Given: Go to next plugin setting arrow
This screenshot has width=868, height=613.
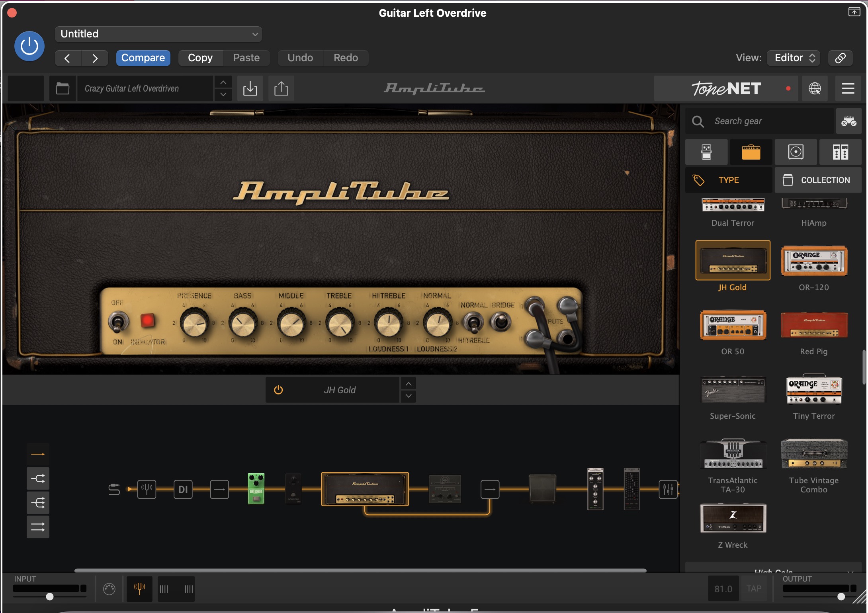Looking at the screenshot, I should point(95,58).
